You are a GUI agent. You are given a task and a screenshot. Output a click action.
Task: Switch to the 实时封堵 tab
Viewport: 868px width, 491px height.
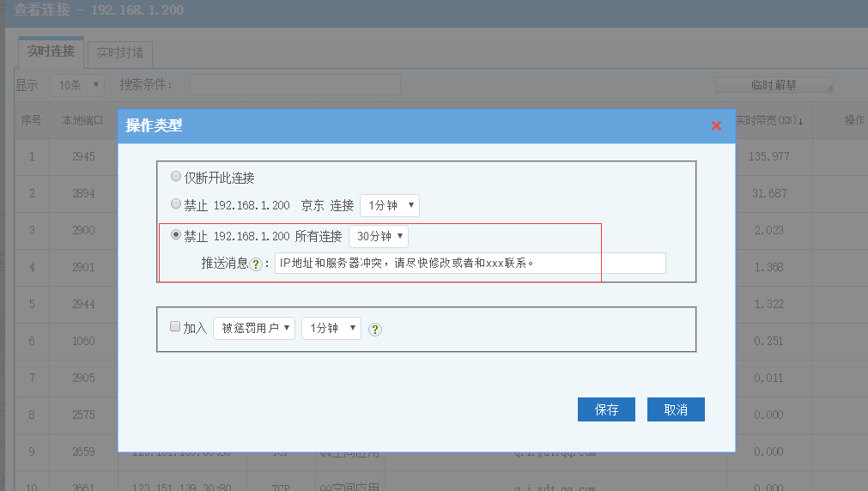pyautogui.click(x=120, y=53)
